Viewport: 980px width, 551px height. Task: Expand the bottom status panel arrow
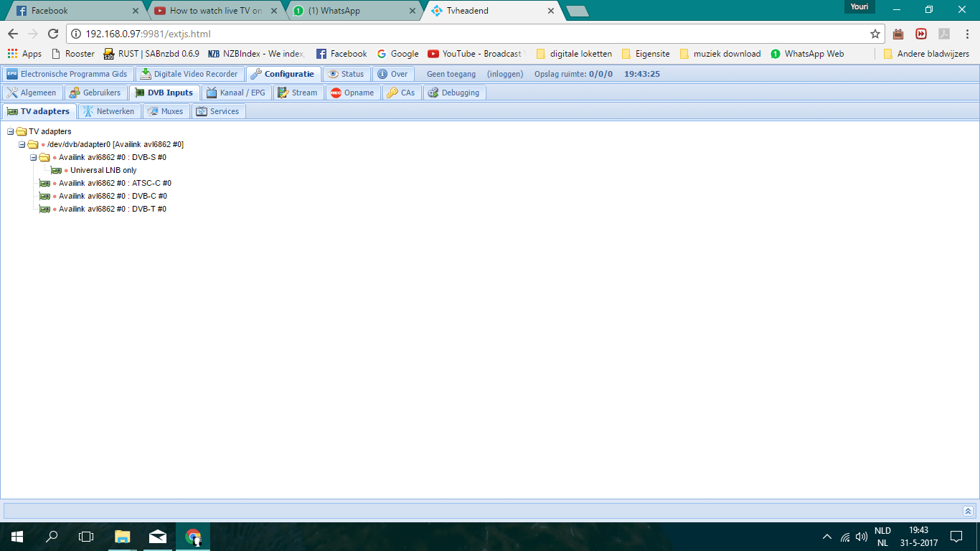click(968, 511)
